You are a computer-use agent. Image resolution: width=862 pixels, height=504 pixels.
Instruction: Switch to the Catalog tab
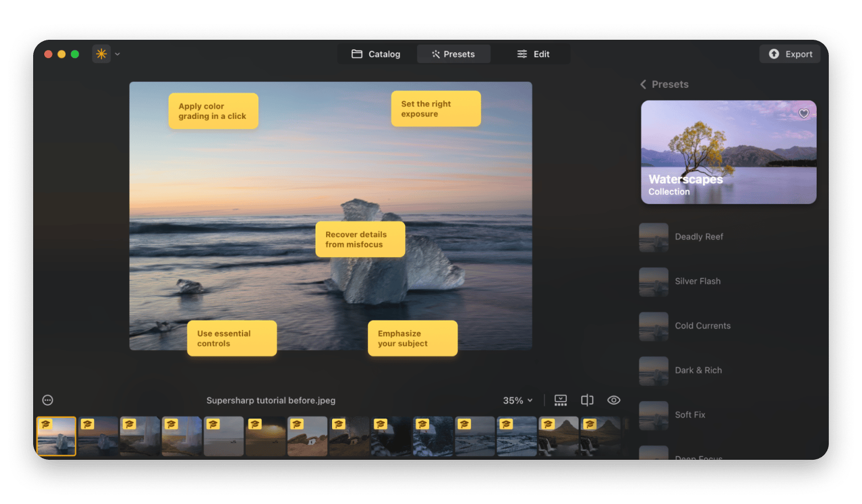click(376, 54)
